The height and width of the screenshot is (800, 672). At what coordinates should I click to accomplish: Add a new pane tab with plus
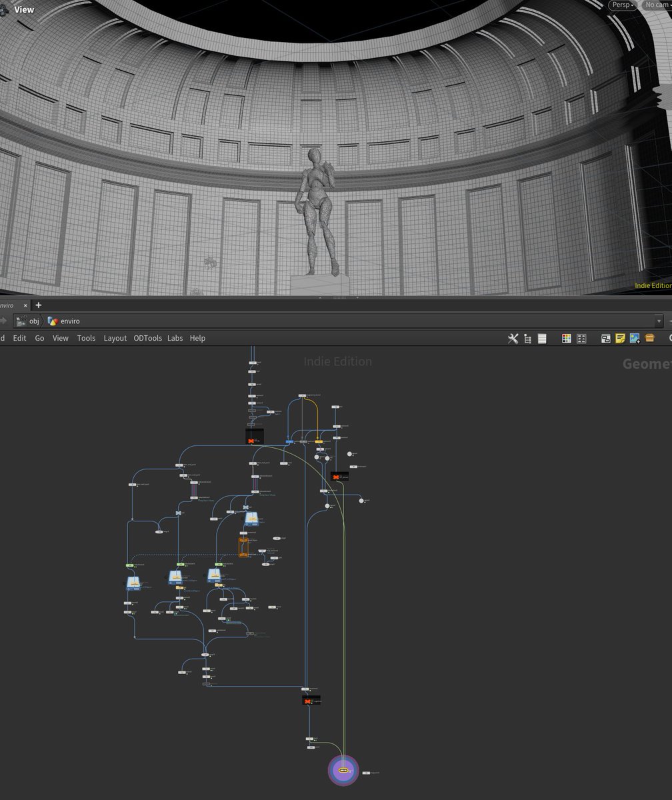tap(38, 305)
